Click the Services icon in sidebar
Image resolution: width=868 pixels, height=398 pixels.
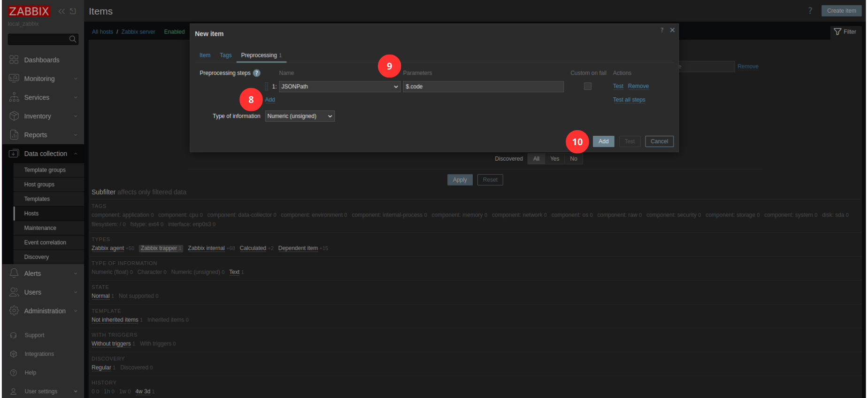[x=14, y=97]
